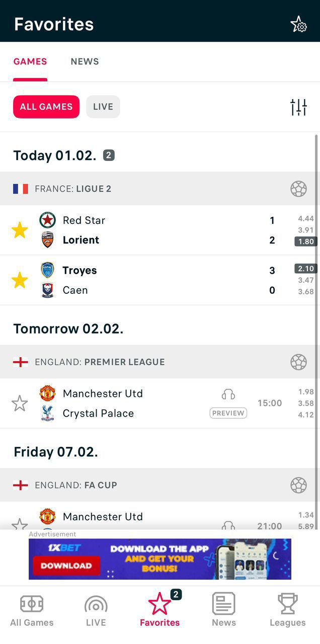320x644 pixels.
Task: Open audio headphones for Manchester Utd match
Action: tap(228, 394)
